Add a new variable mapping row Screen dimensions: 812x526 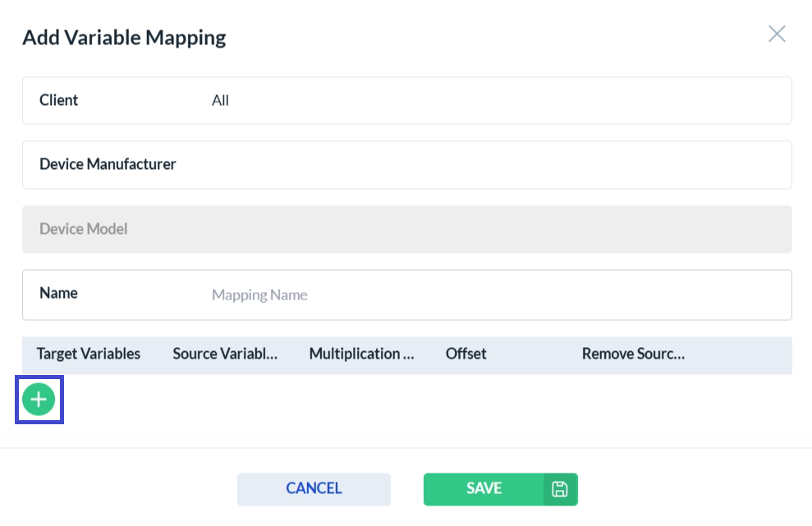click(39, 400)
